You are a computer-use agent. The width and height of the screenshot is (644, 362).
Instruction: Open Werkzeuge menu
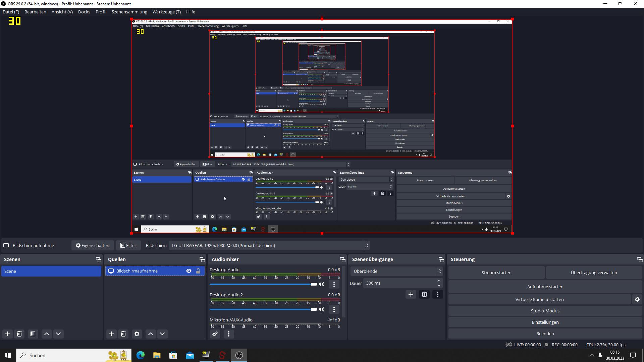click(x=167, y=12)
